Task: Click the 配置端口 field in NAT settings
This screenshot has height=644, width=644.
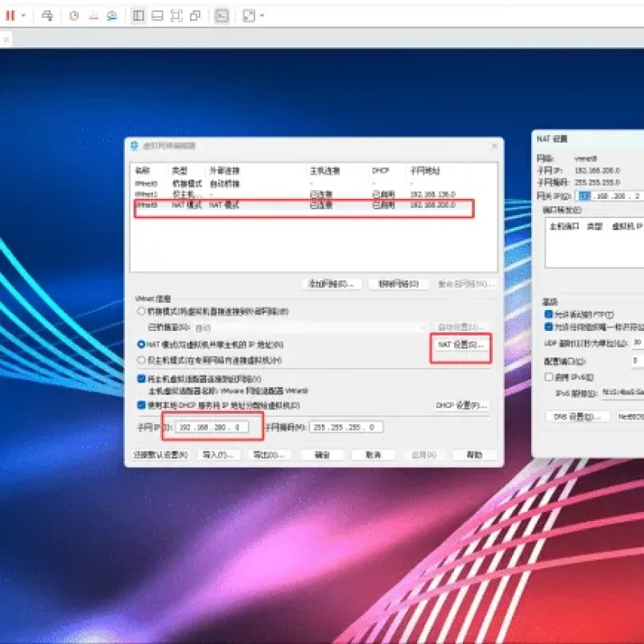Action: [638, 361]
